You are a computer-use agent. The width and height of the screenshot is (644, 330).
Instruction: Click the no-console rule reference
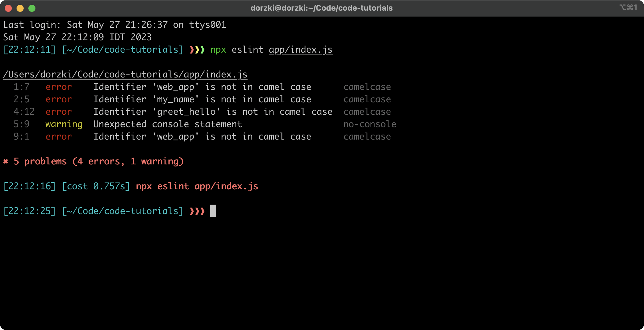370,124
